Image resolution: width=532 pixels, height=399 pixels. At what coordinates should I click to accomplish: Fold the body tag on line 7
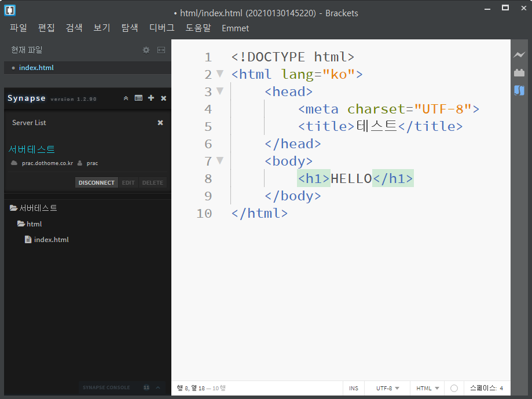(x=220, y=160)
